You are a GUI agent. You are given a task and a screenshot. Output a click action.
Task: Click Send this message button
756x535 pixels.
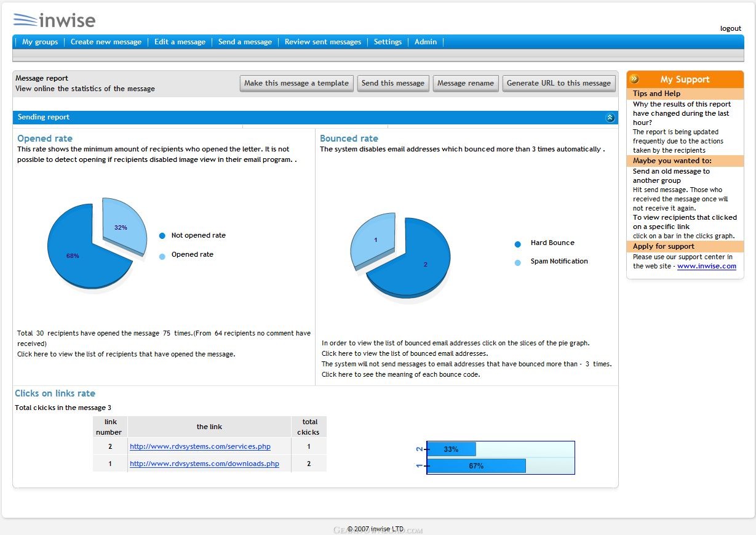click(393, 83)
